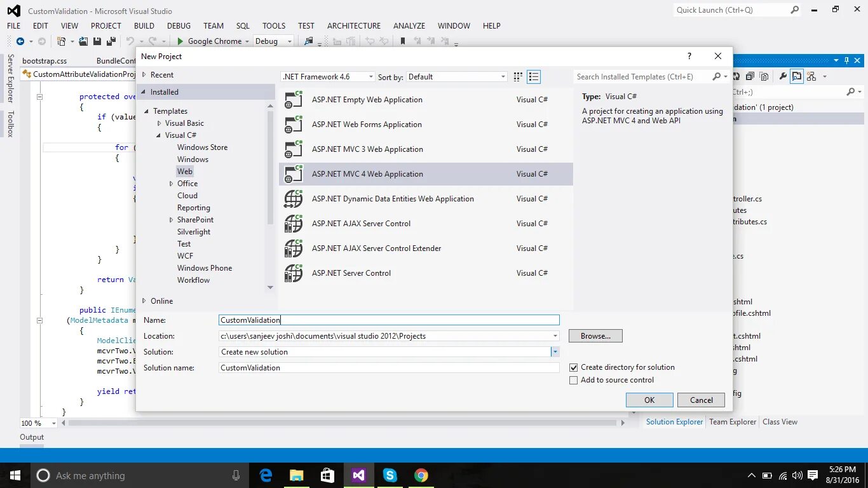Viewport: 868px width, 488px height.
Task: Click the project Name input field
Action: tap(389, 320)
